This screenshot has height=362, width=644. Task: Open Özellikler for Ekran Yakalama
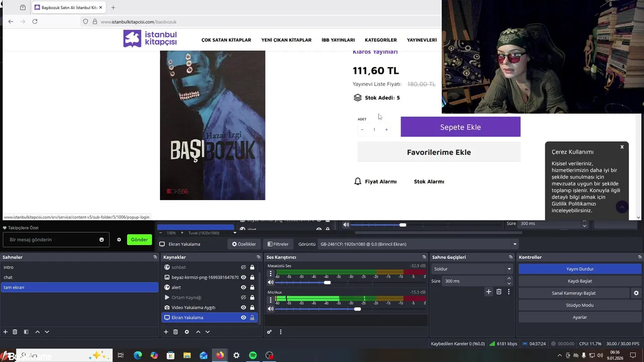click(244, 244)
